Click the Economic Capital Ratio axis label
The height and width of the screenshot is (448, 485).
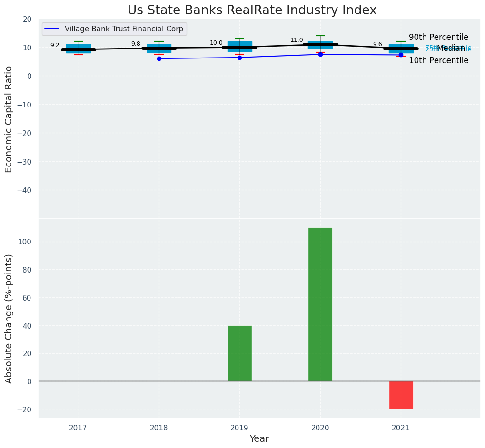point(9,119)
